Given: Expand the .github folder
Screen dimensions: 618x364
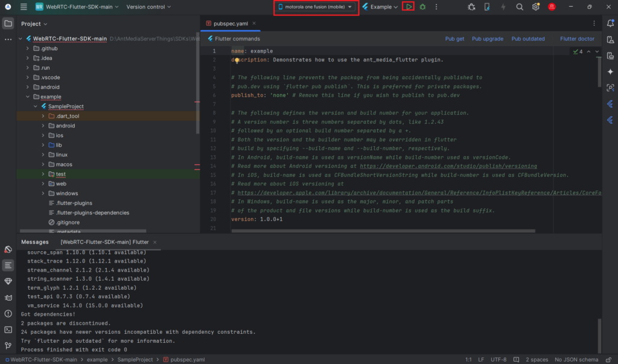Looking at the screenshot, I should click(x=28, y=48).
